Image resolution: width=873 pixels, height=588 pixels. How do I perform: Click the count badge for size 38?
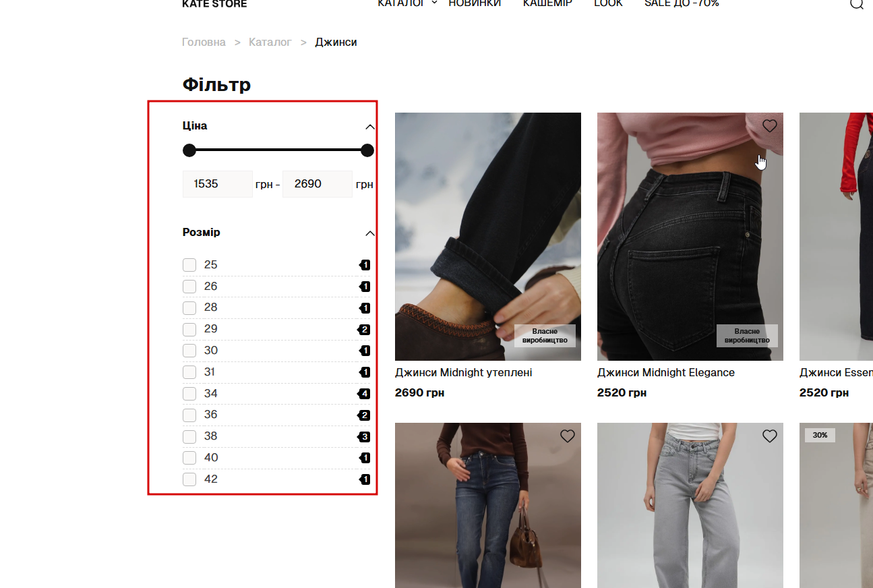[x=364, y=437]
